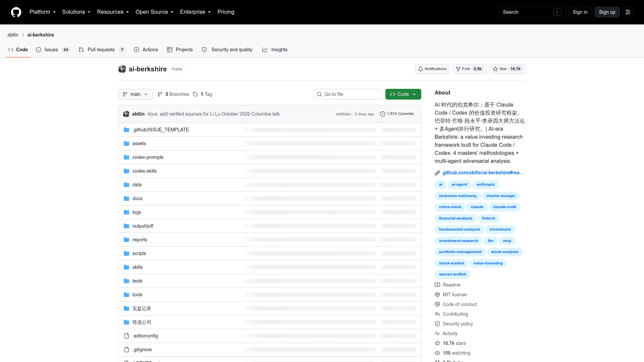Click the pulse icon next to Activity

pos(437,334)
